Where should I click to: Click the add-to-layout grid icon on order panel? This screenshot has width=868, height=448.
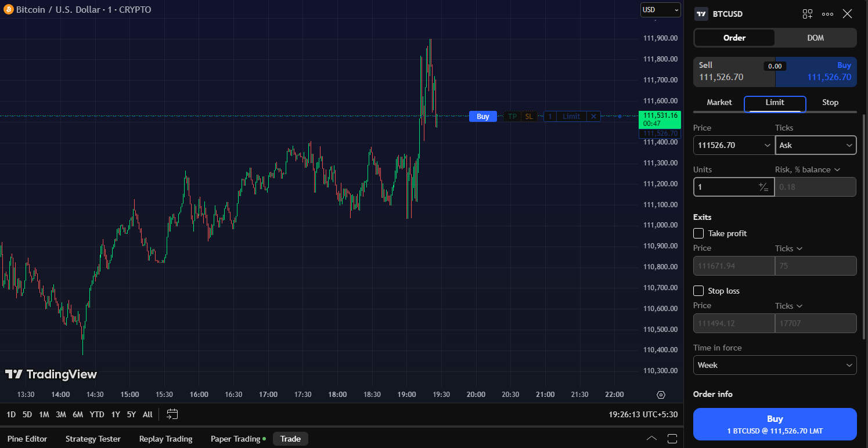807,13
